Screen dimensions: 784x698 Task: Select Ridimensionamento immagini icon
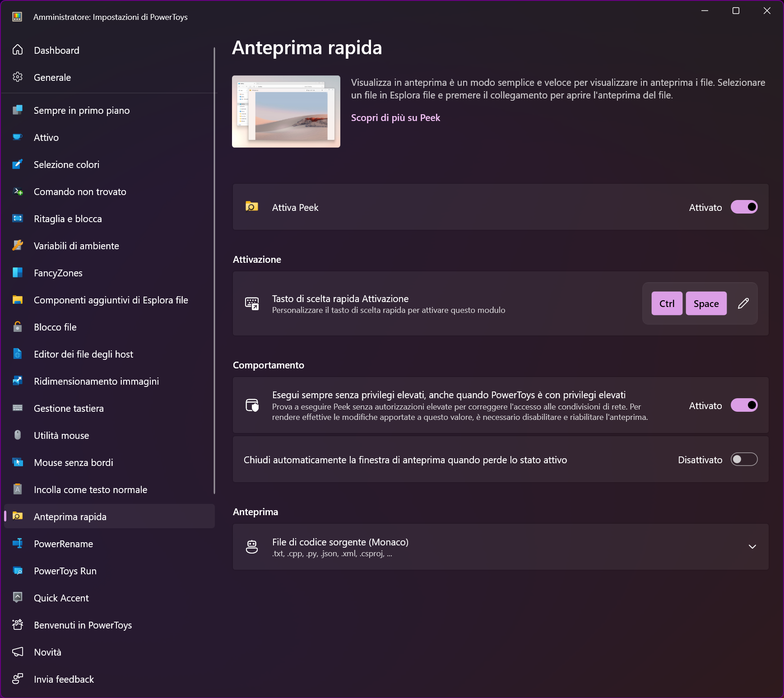tap(18, 381)
